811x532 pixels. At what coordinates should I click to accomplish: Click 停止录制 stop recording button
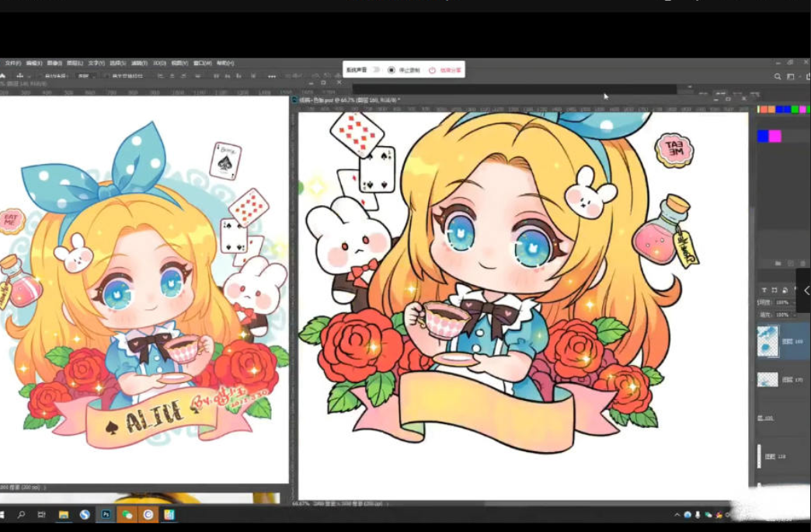(x=404, y=70)
